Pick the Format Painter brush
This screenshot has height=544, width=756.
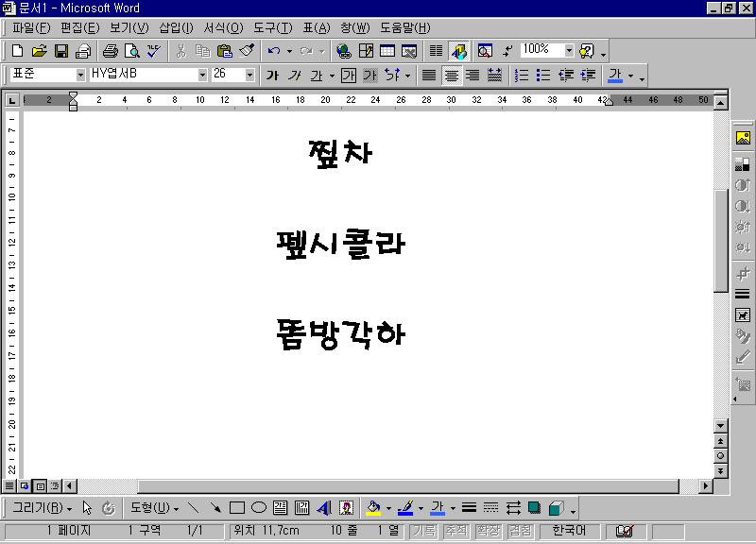click(247, 51)
